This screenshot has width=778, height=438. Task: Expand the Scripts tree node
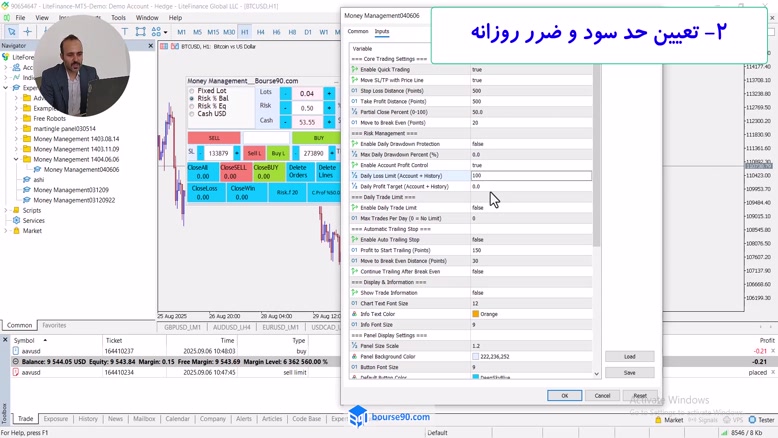click(x=6, y=210)
